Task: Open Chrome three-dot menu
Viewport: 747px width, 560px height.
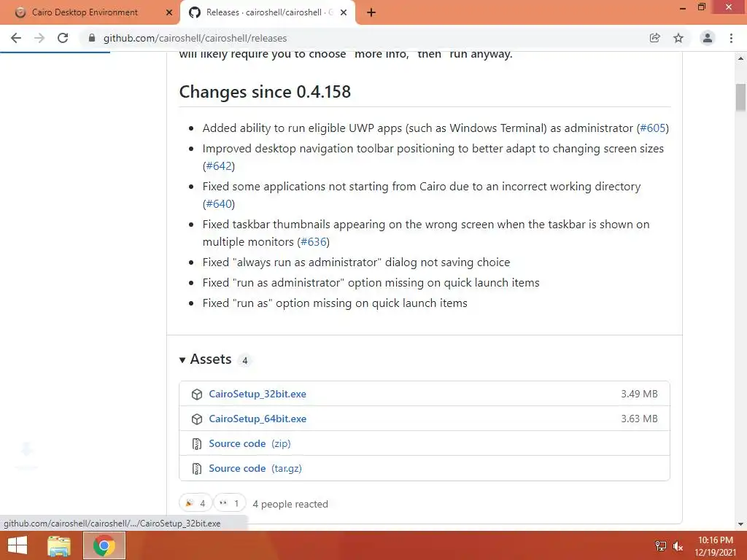Action: click(x=731, y=38)
